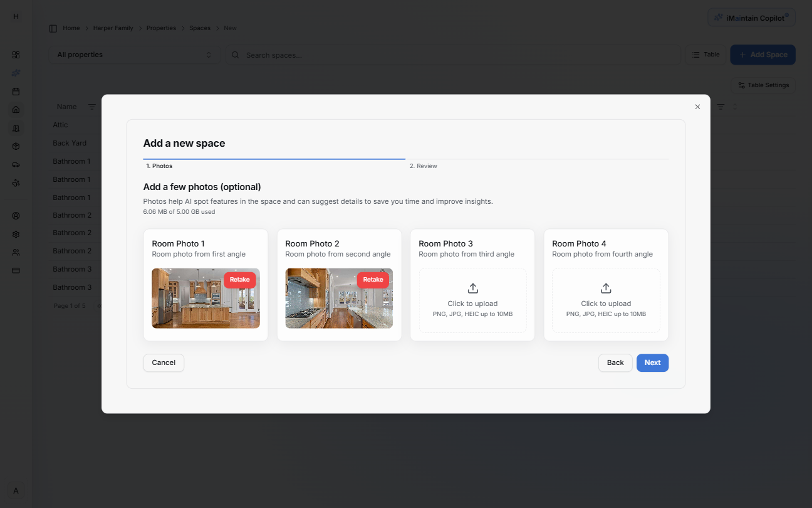Select the 1. Photos step tab
The width and height of the screenshot is (812, 508).
(159, 166)
